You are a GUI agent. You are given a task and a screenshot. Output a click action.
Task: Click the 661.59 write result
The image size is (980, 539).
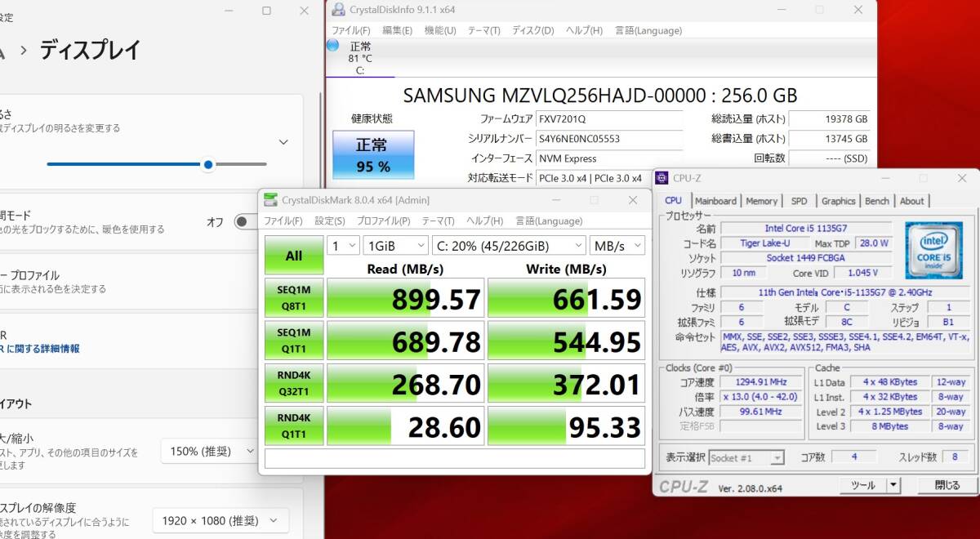[x=567, y=298]
